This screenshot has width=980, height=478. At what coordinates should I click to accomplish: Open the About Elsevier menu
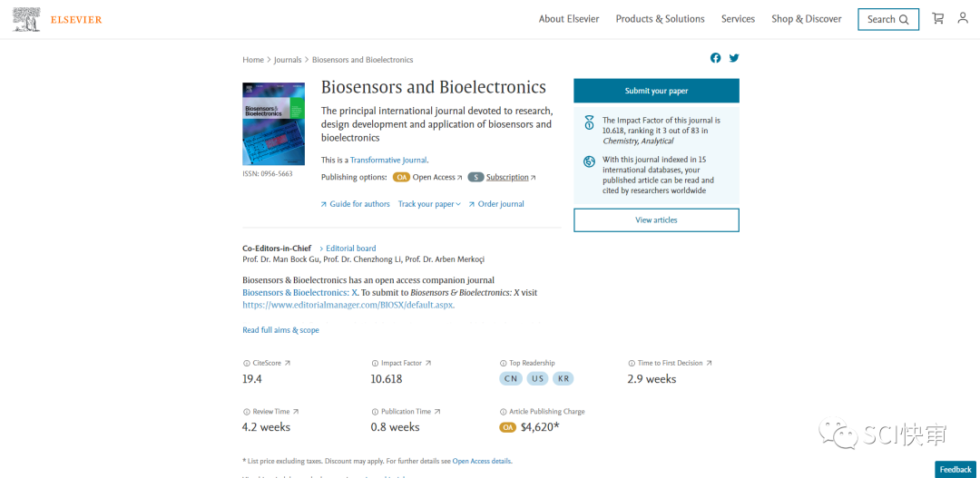569,19
